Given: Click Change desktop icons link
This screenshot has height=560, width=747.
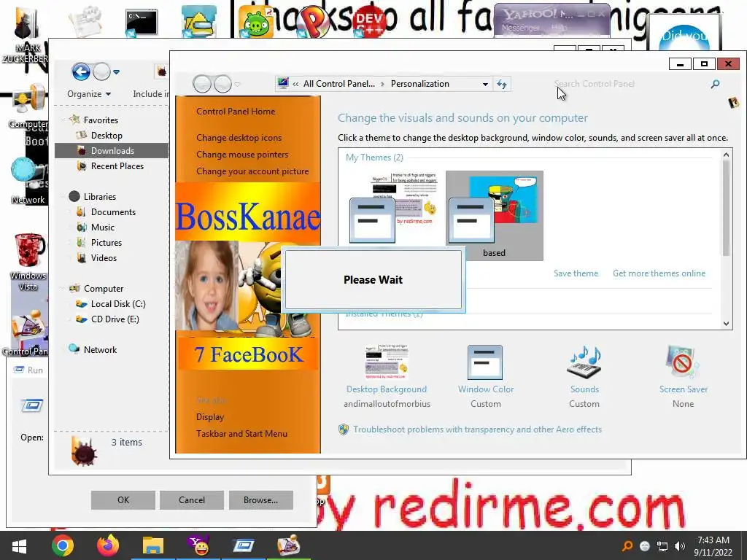Looking at the screenshot, I should tap(239, 138).
